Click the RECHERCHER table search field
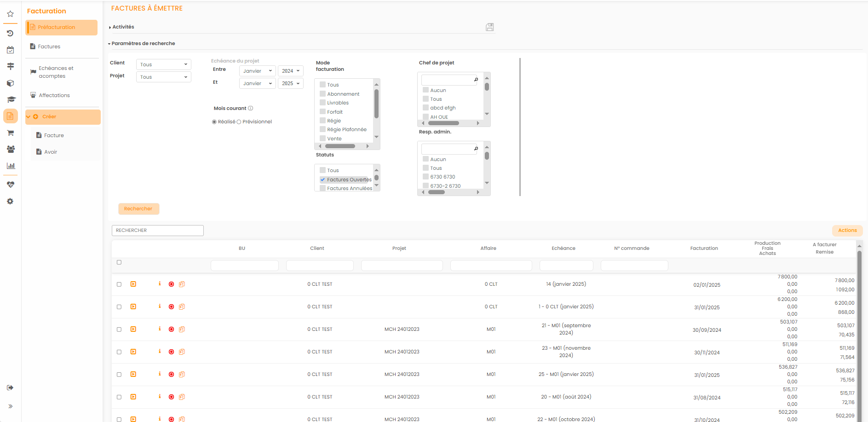Viewport: 868px width, 422px height. click(157, 231)
